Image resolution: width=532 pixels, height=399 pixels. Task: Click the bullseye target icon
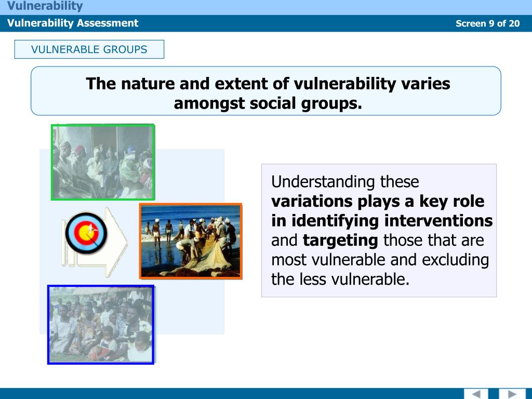[86, 233]
